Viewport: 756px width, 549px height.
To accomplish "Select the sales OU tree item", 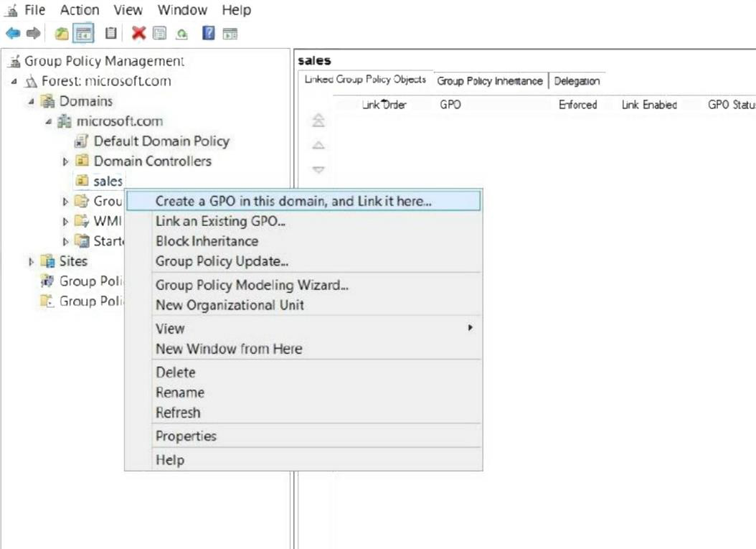I will pos(108,182).
